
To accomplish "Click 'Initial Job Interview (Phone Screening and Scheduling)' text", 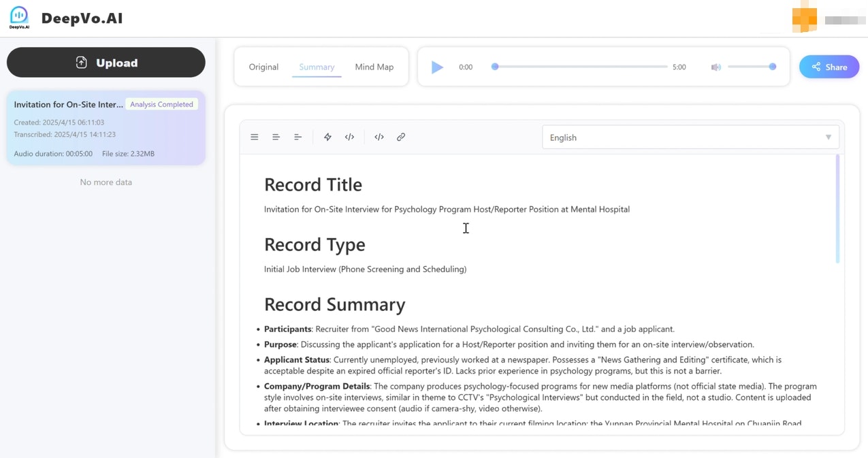I will coord(366,269).
